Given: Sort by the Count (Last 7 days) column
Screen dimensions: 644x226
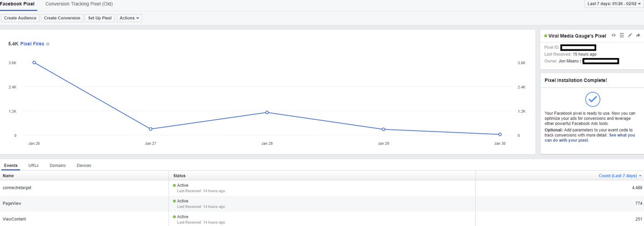Looking at the screenshot, I should 620,176.
